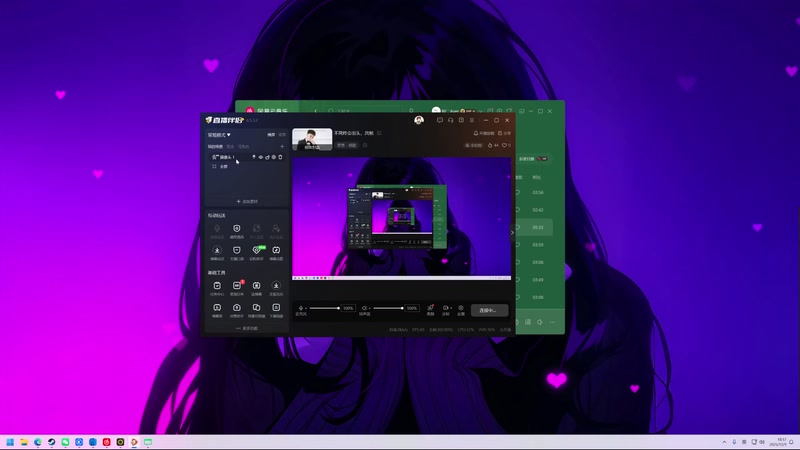800x450 pixels.
Task: Open overlapping-squares scene switch icon
Action: [x=257, y=310]
